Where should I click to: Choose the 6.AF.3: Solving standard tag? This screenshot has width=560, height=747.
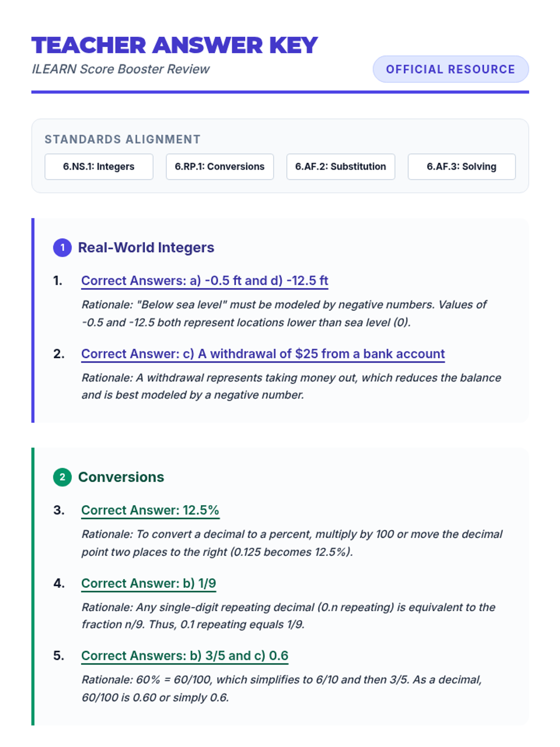462,167
